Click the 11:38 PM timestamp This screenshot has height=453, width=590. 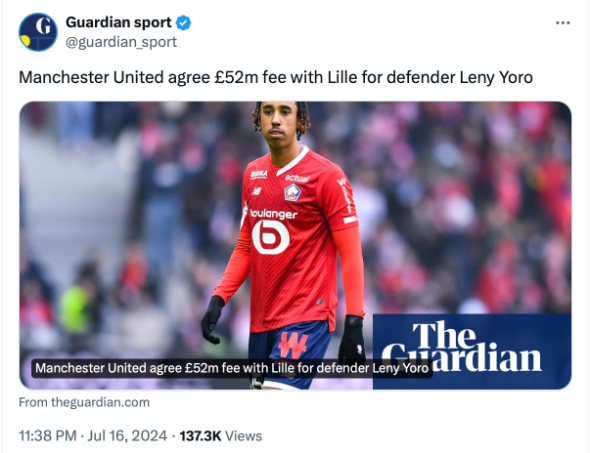(x=48, y=436)
